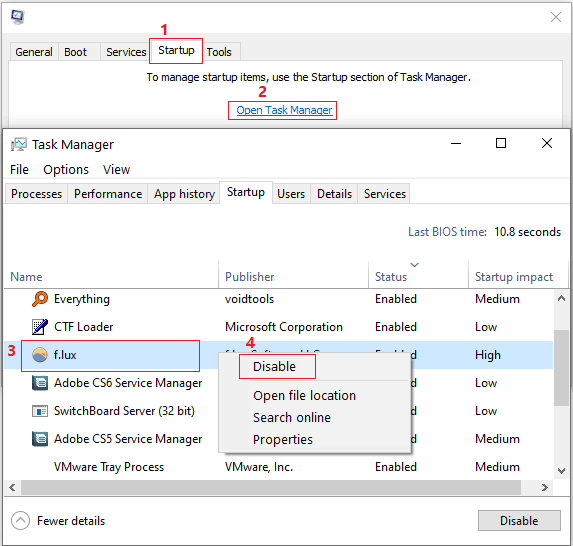This screenshot has height=546, width=573.
Task: Open the General tab in System Configuration
Action: 34,52
